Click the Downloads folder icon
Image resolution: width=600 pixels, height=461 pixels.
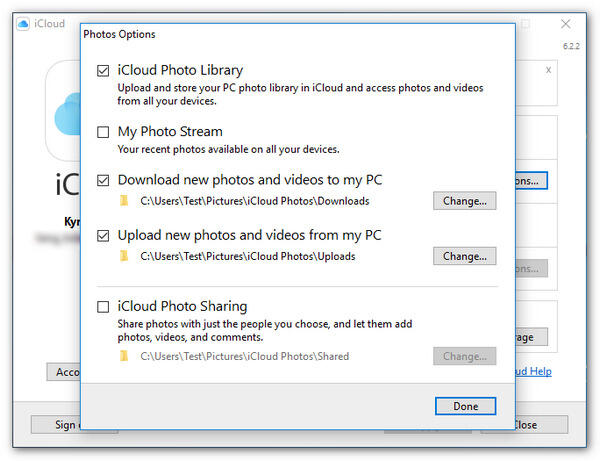(x=125, y=201)
